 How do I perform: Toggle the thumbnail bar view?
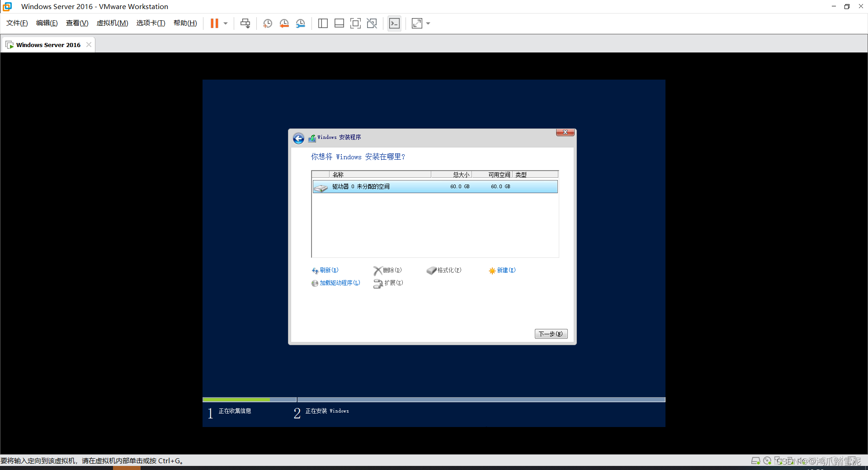339,24
